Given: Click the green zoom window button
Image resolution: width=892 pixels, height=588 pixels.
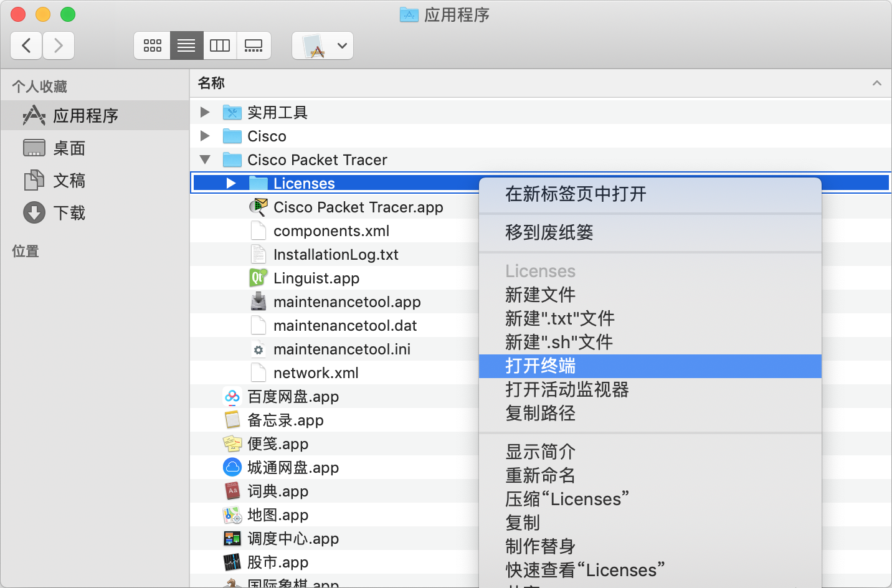Looking at the screenshot, I should tap(68, 14).
